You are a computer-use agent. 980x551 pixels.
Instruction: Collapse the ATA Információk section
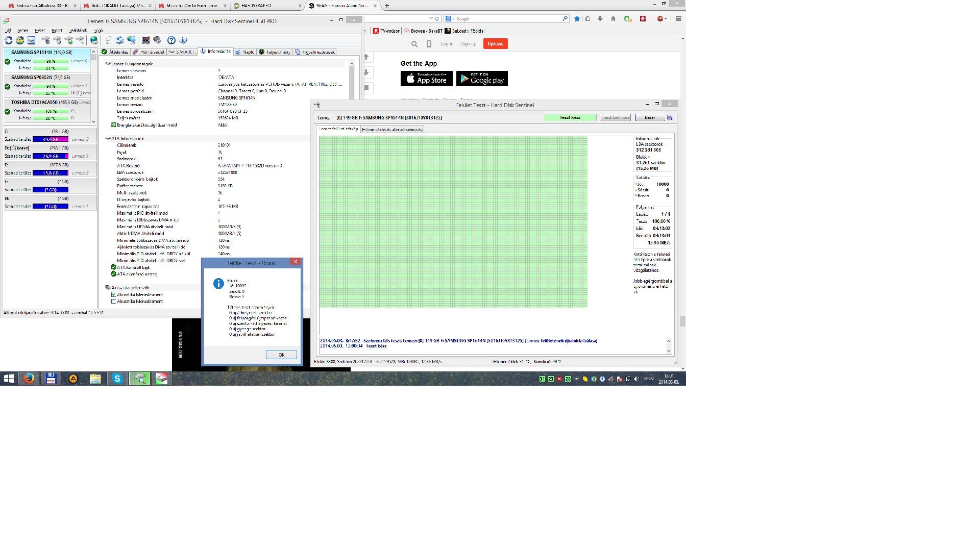point(108,138)
